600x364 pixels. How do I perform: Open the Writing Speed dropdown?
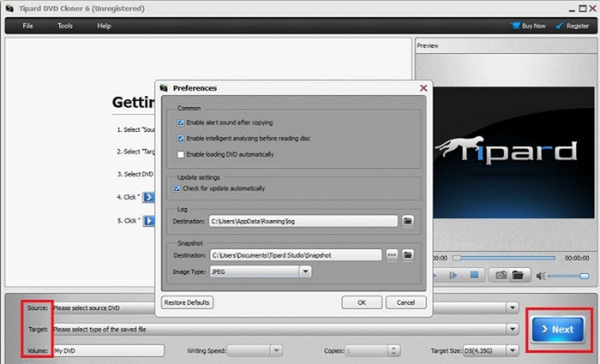(276, 350)
